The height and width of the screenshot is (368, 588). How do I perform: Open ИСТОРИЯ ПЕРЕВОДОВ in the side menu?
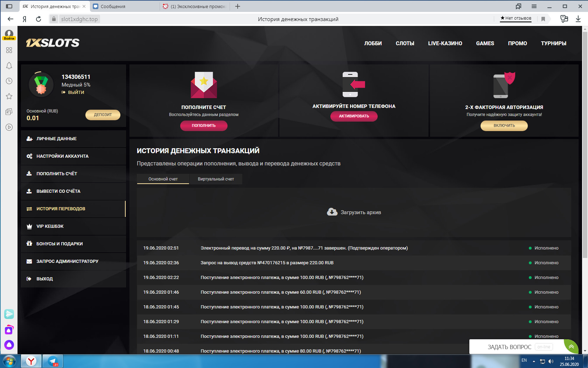click(73, 209)
